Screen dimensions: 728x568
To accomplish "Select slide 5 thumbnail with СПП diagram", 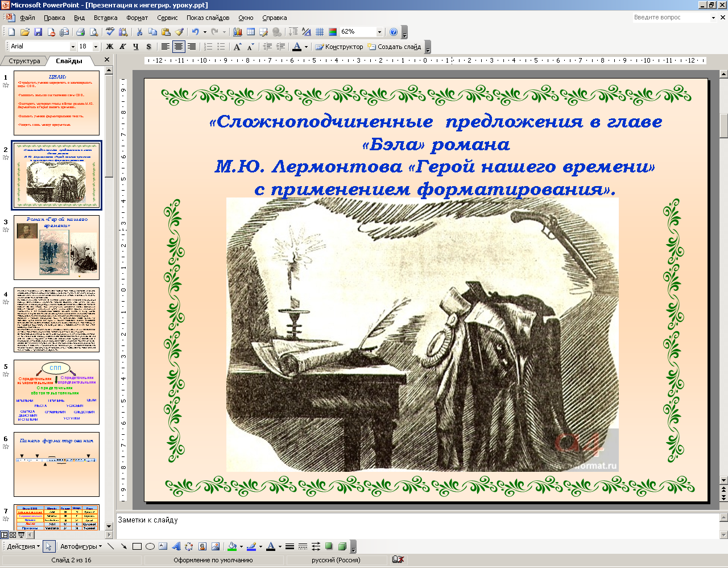I will pos(56,392).
